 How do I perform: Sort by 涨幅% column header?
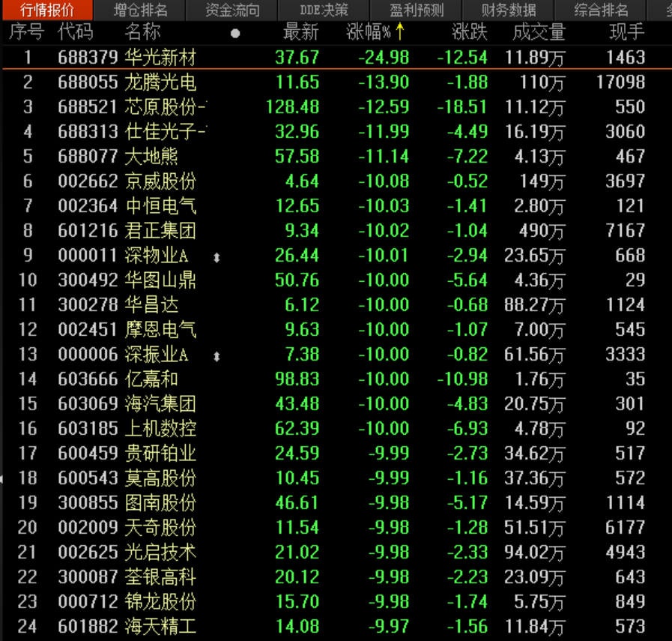coord(368,32)
